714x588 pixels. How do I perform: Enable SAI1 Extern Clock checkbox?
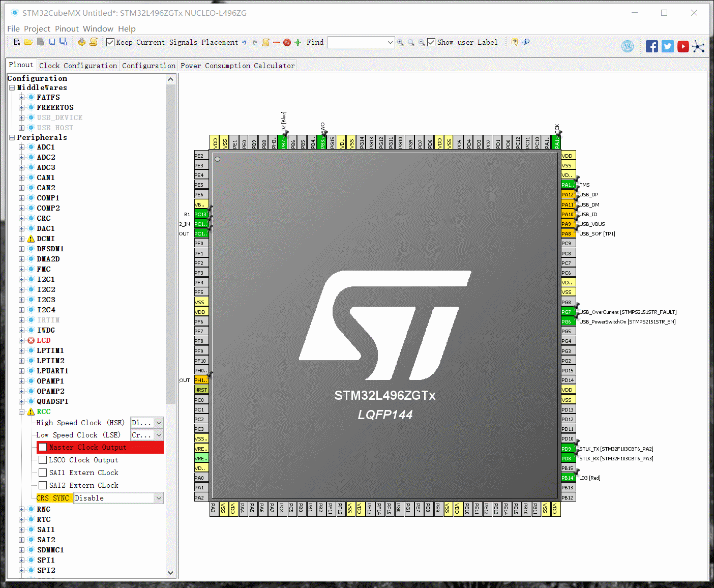tap(43, 473)
